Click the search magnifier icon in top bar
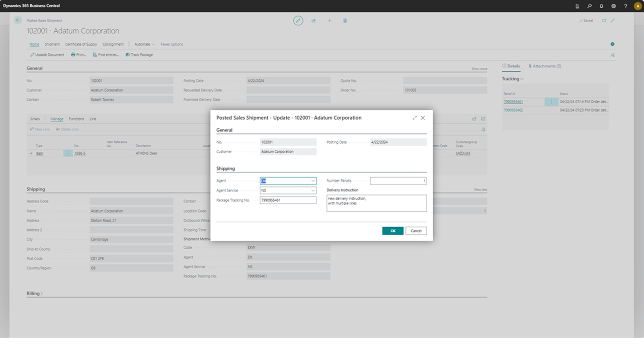Viewport: 644px width, 362px height. 589,6
